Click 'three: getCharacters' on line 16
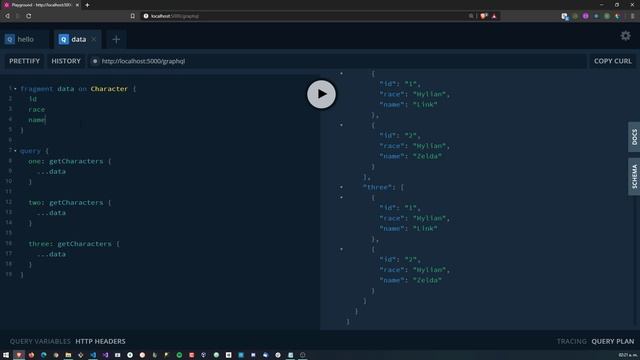Viewport: 640px width, 360px height. tap(70, 244)
